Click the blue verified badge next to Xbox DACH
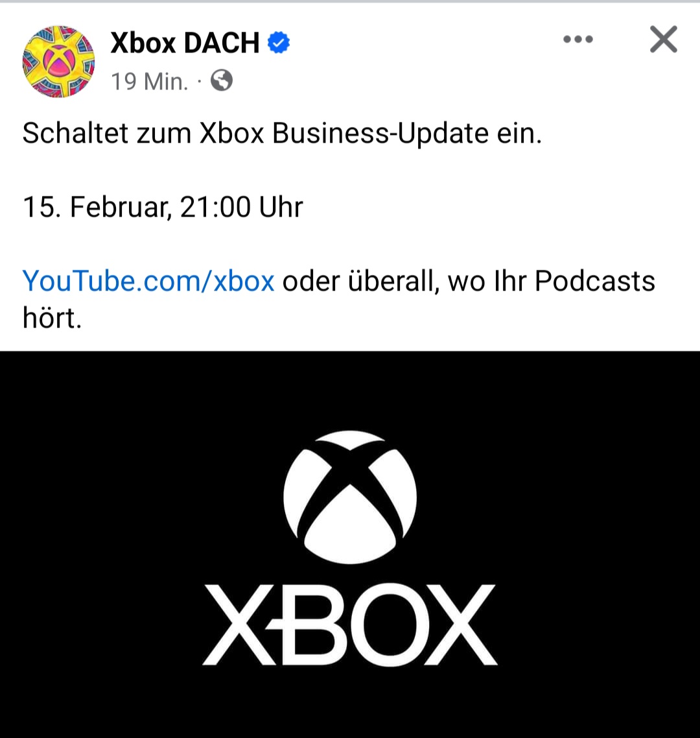The image size is (700, 738). [279, 43]
